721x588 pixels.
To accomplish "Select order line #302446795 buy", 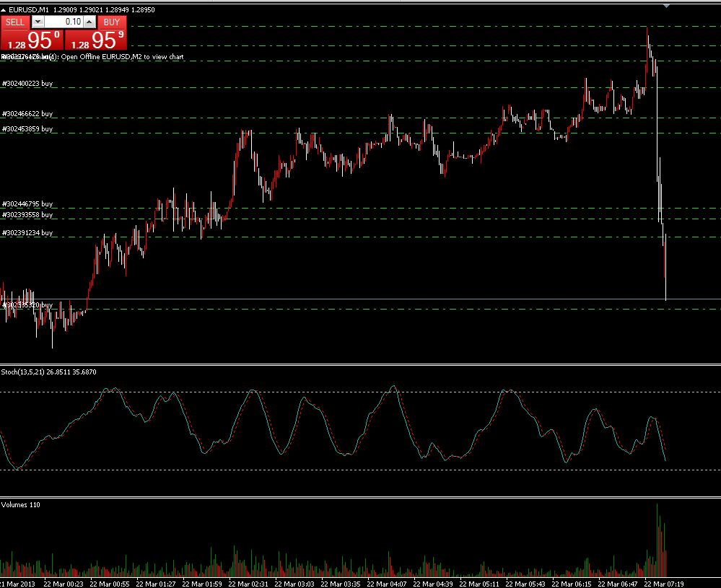I will coord(27,203).
